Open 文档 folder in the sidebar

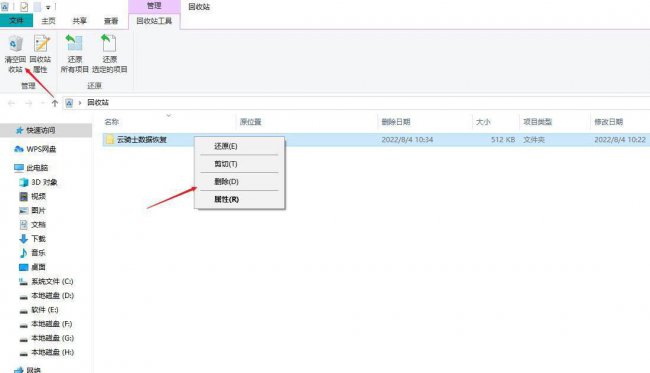pos(39,225)
